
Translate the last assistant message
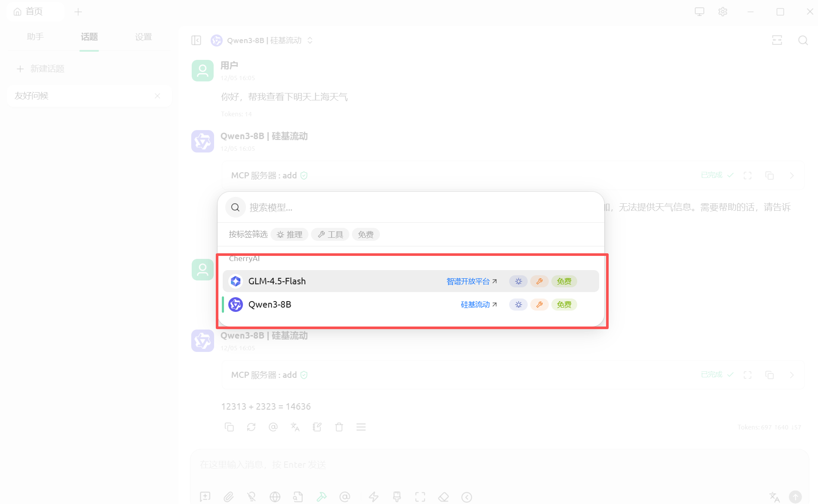coord(295,427)
